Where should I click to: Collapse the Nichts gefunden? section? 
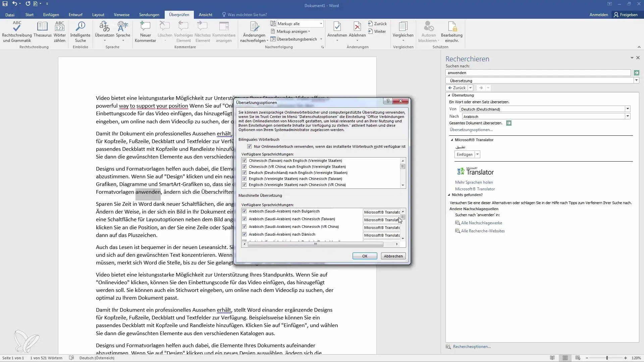tap(449, 195)
